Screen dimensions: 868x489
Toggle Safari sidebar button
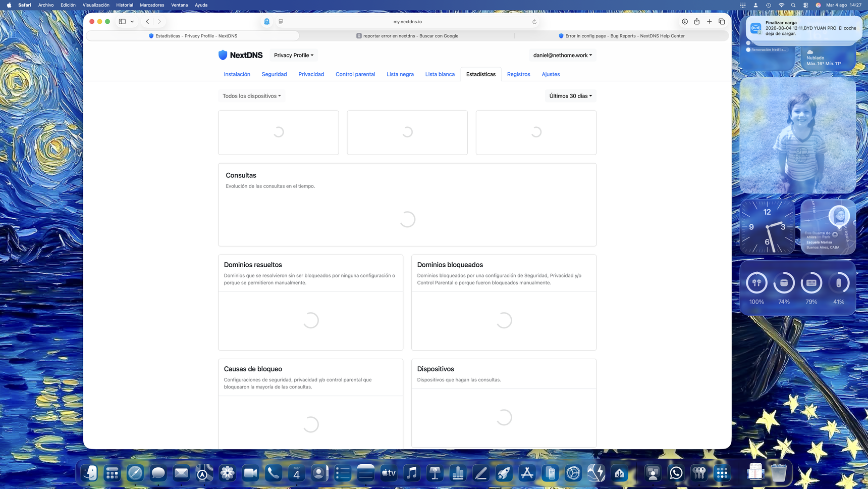pyautogui.click(x=122, y=22)
